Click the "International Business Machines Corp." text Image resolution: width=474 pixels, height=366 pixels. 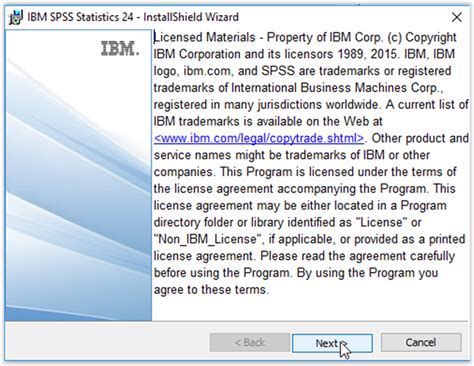click(x=337, y=88)
